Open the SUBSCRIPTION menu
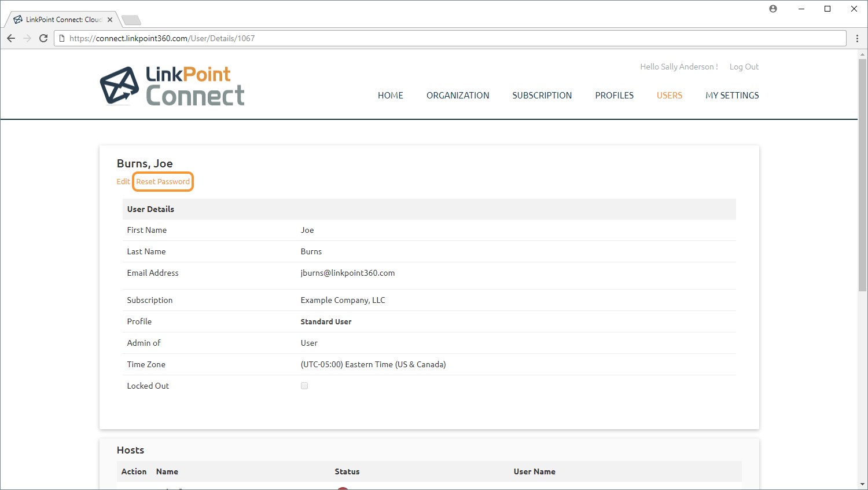 tap(542, 96)
